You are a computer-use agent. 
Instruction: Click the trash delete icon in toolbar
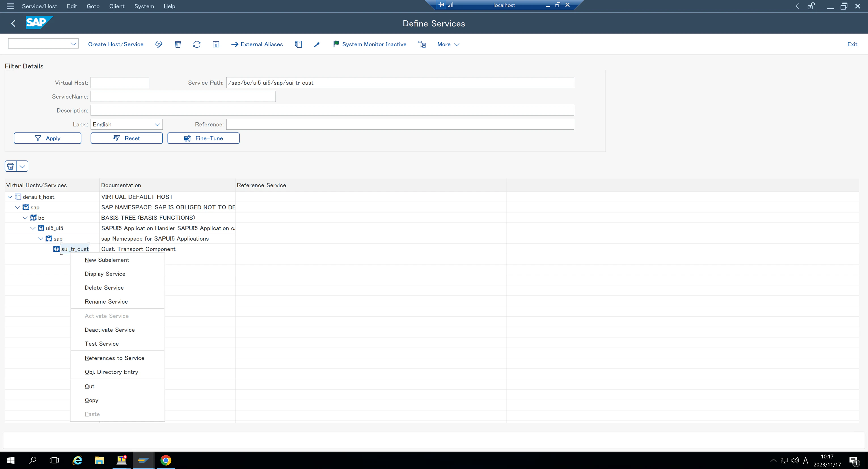(178, 44)
